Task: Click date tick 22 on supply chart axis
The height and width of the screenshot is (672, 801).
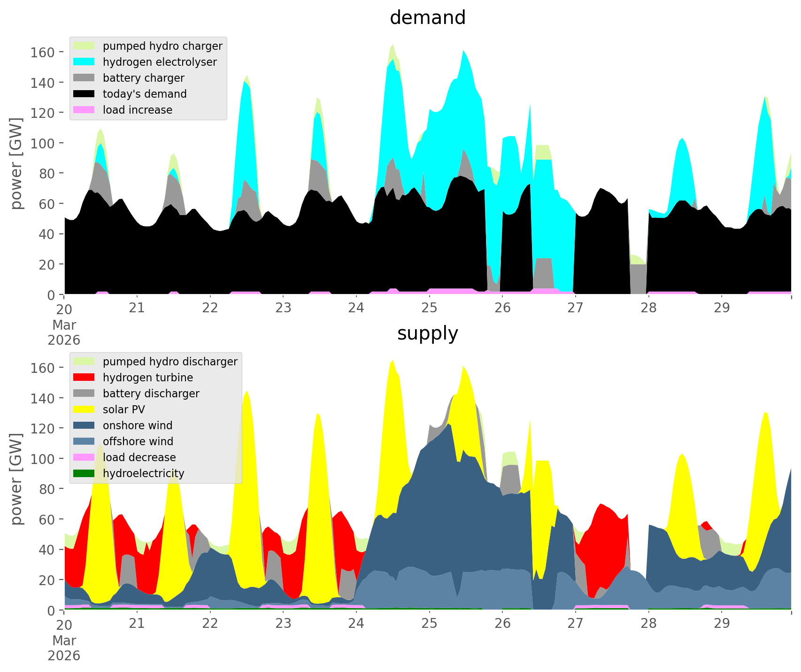Action: [210, 624]
